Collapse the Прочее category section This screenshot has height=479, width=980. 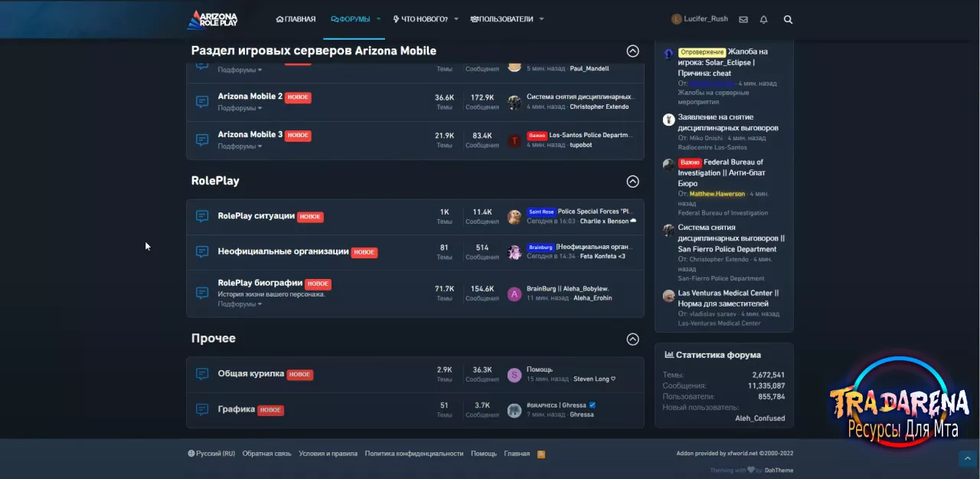click(x=632, y=339)
